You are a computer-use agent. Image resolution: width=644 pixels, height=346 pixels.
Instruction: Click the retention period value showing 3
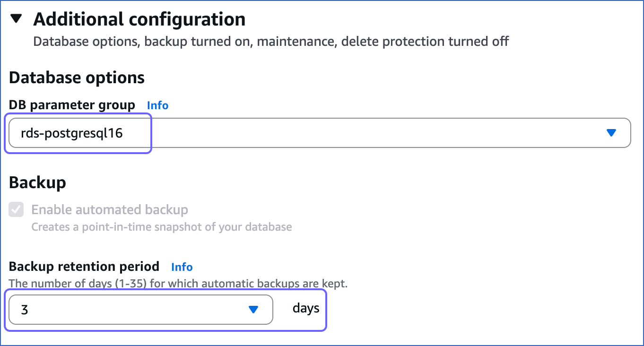point(25,310)
